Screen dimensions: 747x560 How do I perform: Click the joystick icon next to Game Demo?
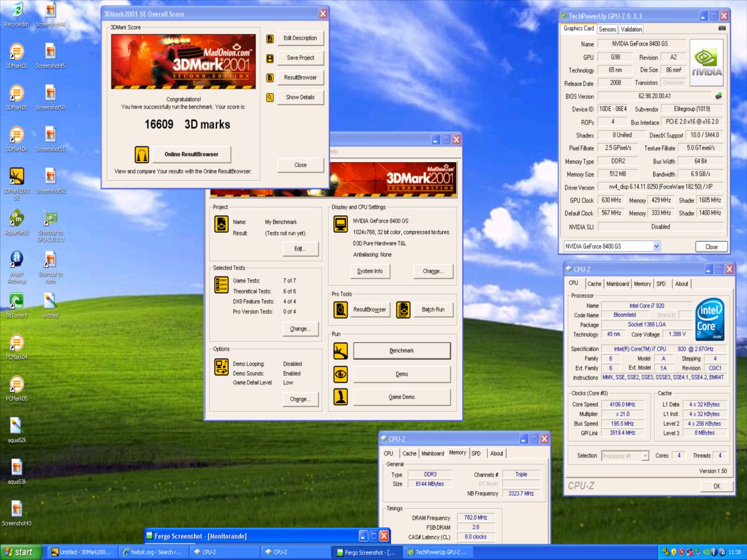click(x=341, y=397)
